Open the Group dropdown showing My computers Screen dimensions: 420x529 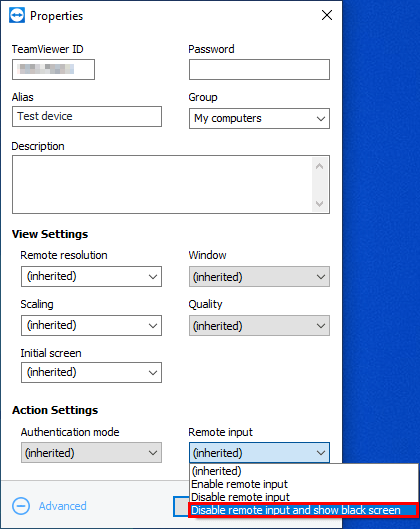pyautogui.click(x=259, y=118)
